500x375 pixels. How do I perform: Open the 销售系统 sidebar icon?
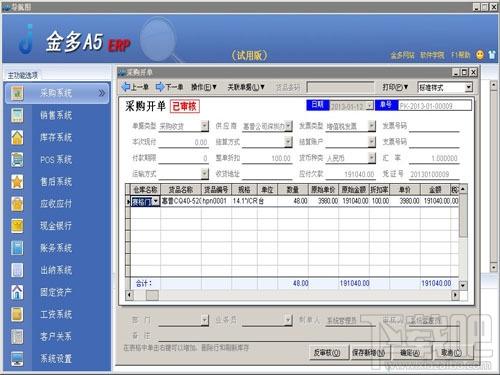[17, 115]
